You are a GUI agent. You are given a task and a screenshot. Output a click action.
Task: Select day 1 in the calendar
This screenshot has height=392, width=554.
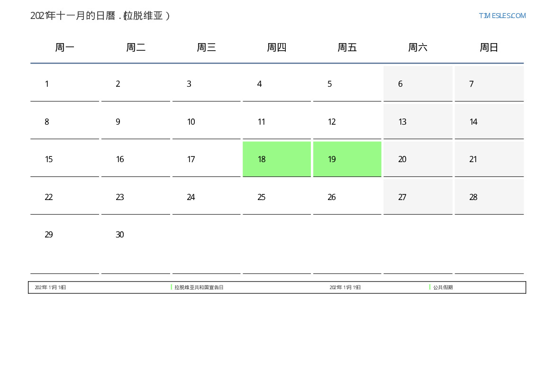64,84
